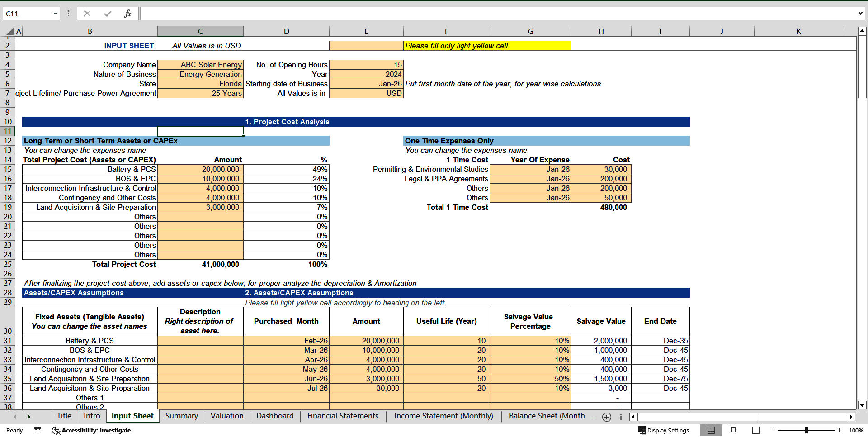
Task: Click the 50% salvage value percentage cell
Action: pyautogui.click(x=530, y=379)
